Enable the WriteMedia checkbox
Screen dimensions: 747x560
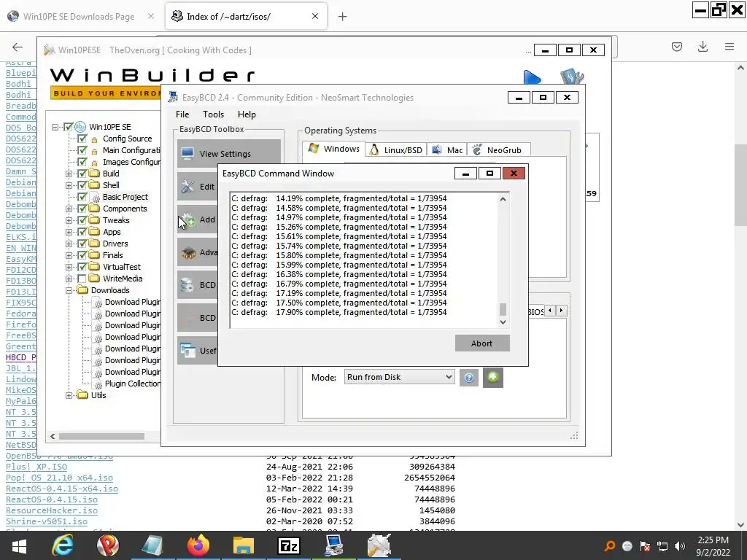point(82,279)
